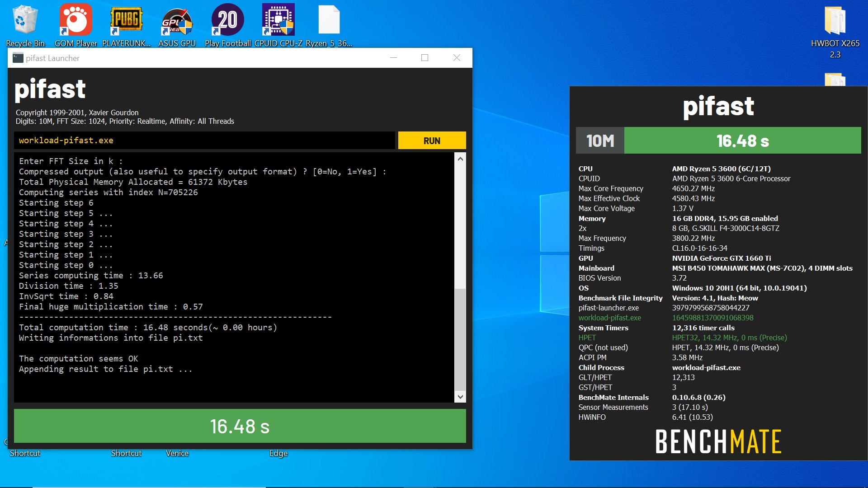Click the workload-pifast.exe green entry in BenchMate
The height and width of the screenshot is (488, 868).
(609, 318)
